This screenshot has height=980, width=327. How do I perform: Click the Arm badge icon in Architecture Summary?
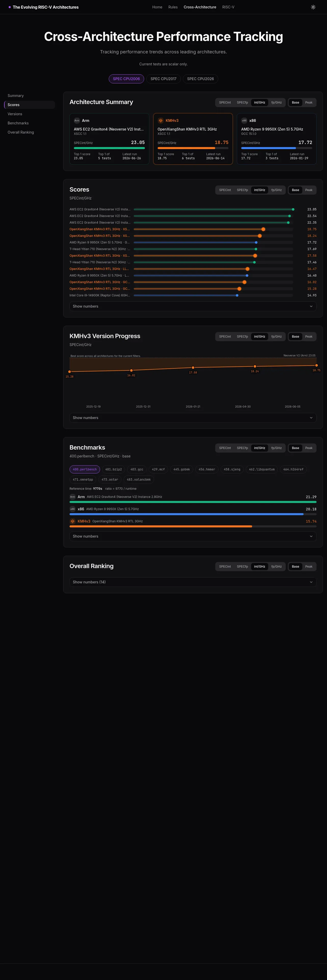[77, 121]
